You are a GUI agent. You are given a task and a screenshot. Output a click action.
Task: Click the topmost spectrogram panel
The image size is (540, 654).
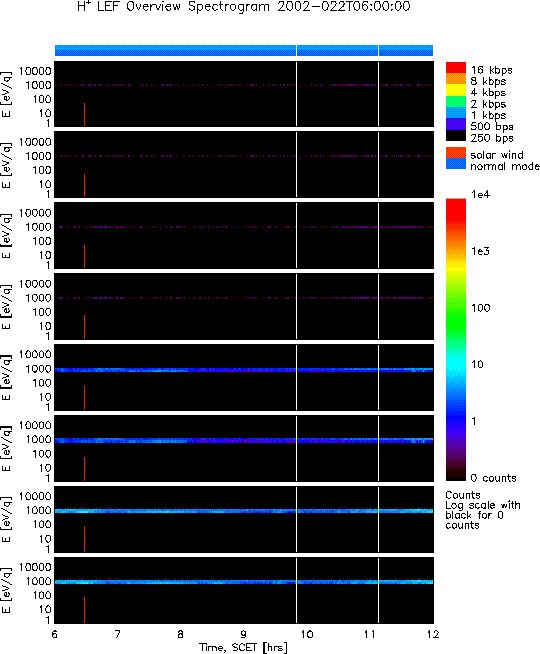[x=244, y=94]
